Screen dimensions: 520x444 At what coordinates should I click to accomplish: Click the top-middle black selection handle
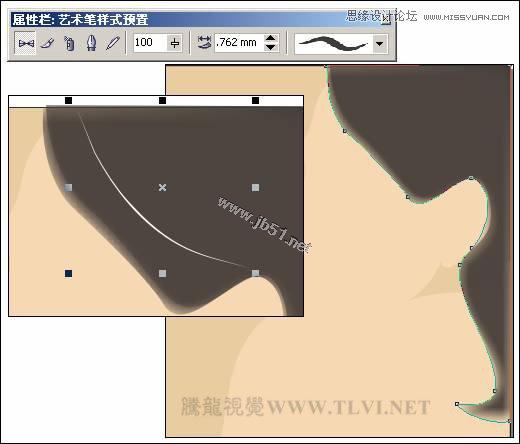pos(162,100)
